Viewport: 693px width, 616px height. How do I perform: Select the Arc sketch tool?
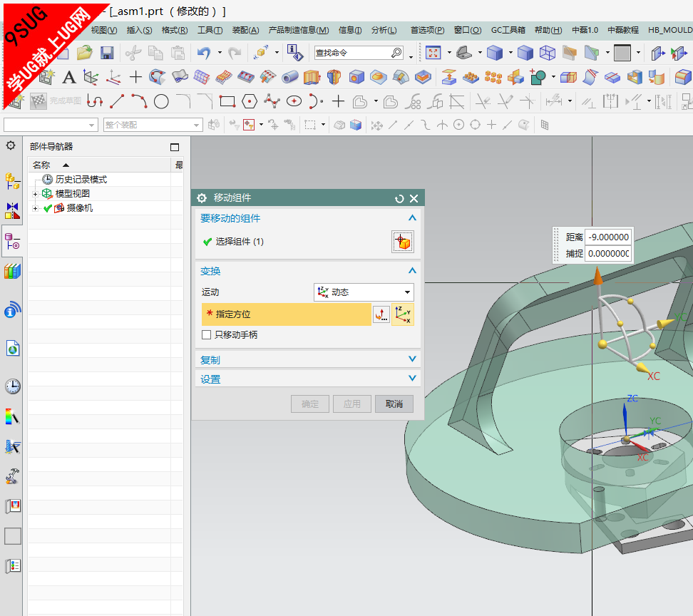coord(139,101)
